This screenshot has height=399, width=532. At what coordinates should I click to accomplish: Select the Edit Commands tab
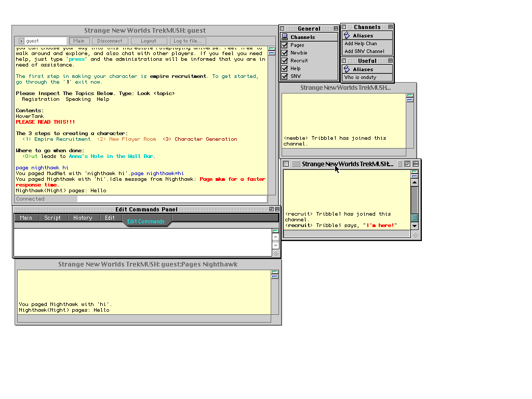coord(146,221)
